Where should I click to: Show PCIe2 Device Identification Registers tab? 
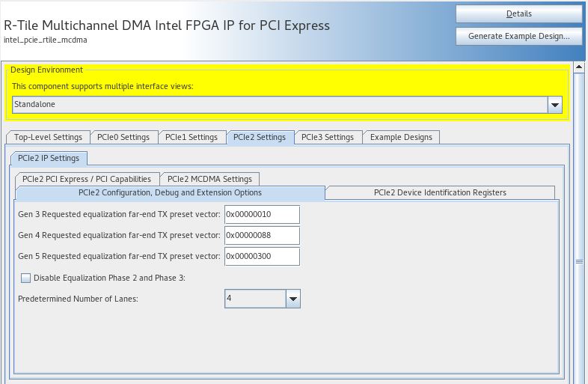click(440, 192)
